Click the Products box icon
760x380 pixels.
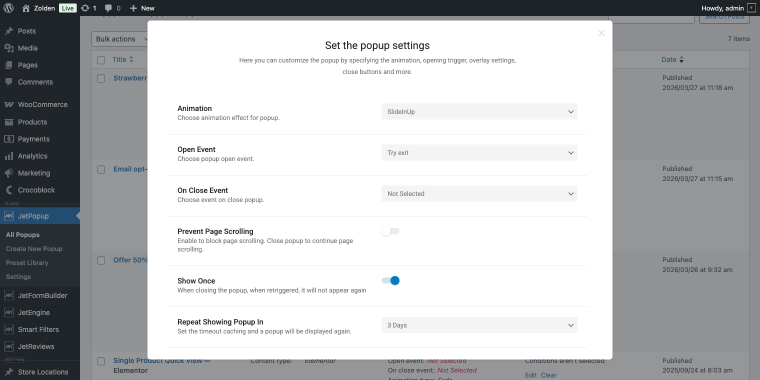(x=9, y=122)
